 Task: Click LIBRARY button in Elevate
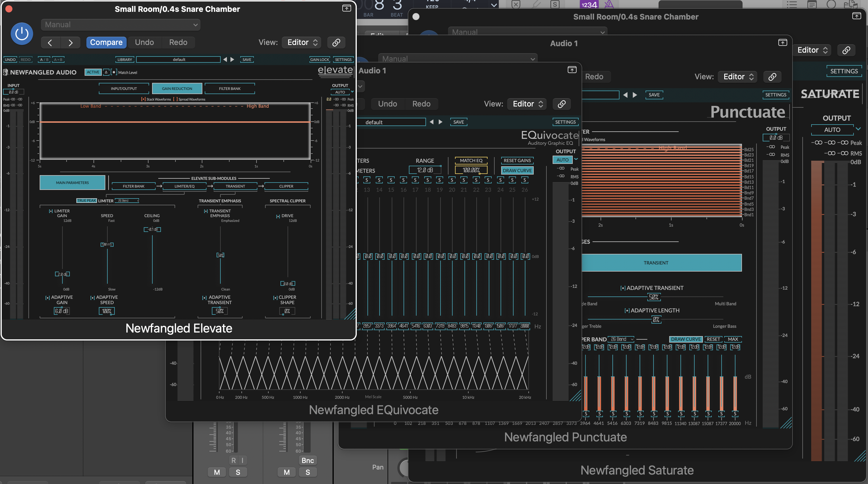[x=125, y=59]
